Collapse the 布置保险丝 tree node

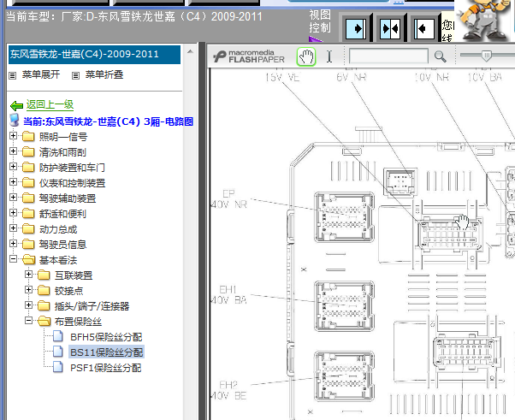click(x=28, y=320)
